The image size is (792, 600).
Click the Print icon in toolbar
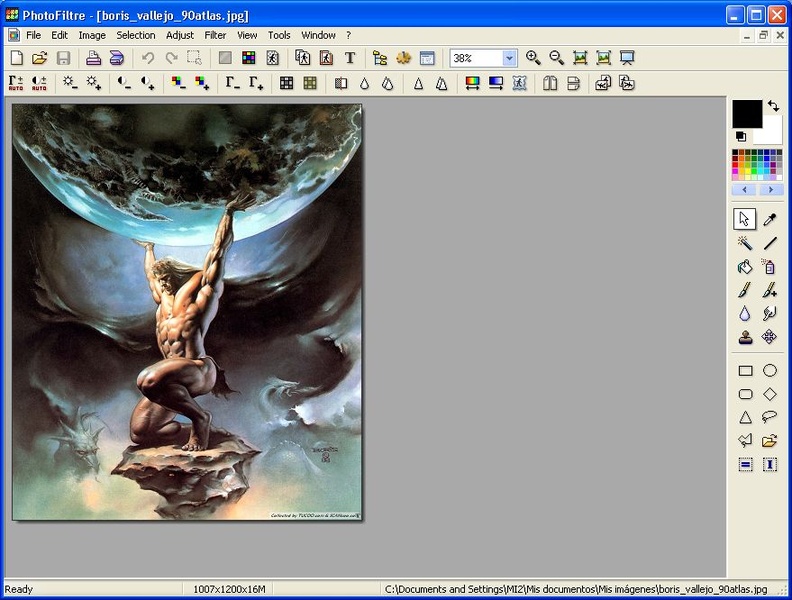click(93, 59)
